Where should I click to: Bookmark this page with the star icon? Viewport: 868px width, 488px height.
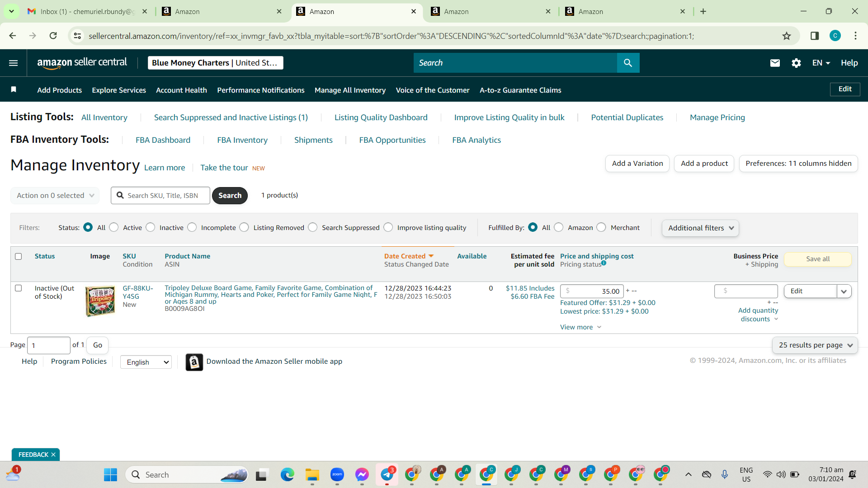787,36
